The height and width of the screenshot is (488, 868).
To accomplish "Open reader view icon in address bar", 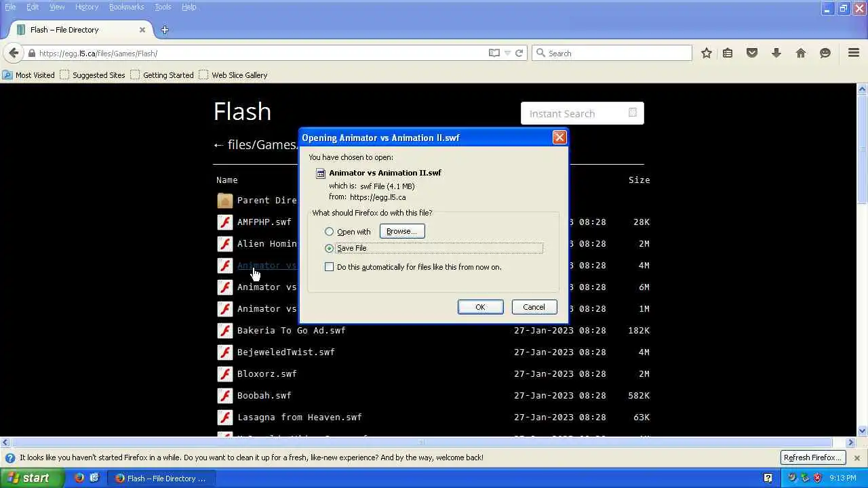I will coord(494,53).
